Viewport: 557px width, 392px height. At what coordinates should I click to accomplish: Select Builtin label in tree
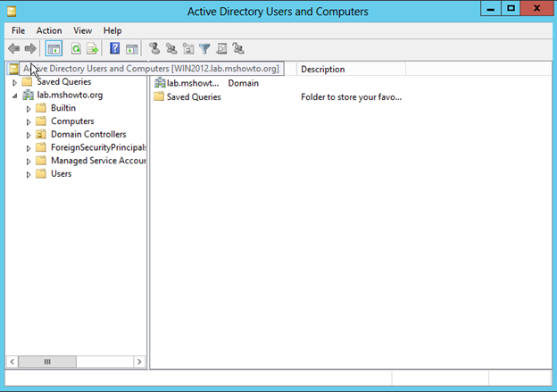pyautogui.click(x=63, y=108)
